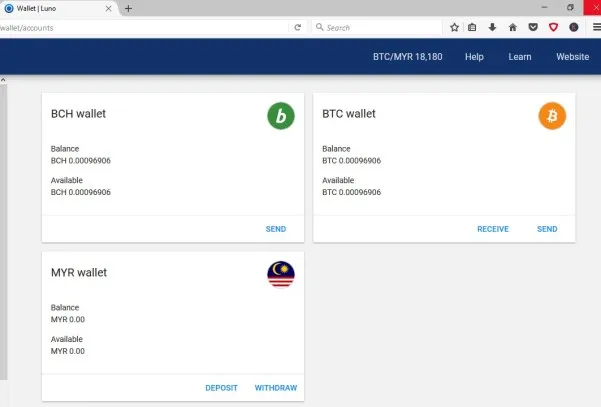Reload the page with the refresh icon
This screenshot has height=407, width=601.
click(297, 28)
